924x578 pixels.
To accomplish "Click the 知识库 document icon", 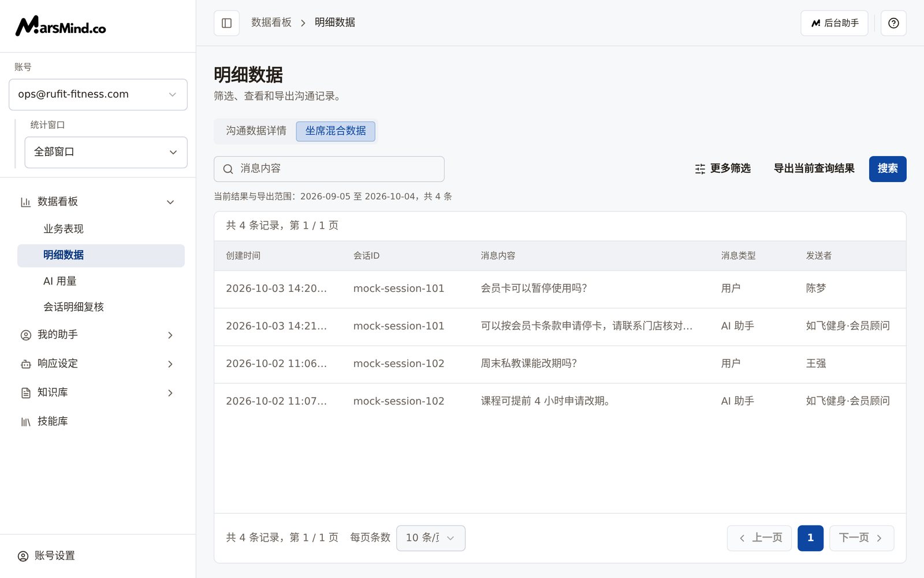I will (x=25, y=392).
